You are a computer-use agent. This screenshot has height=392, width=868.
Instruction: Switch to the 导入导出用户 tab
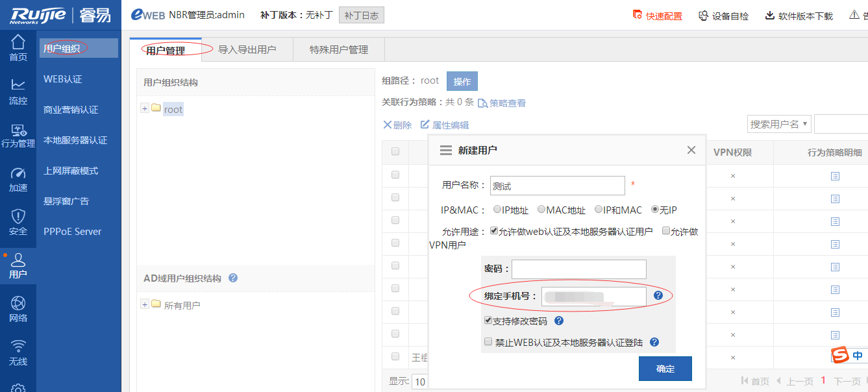point(247,49)
